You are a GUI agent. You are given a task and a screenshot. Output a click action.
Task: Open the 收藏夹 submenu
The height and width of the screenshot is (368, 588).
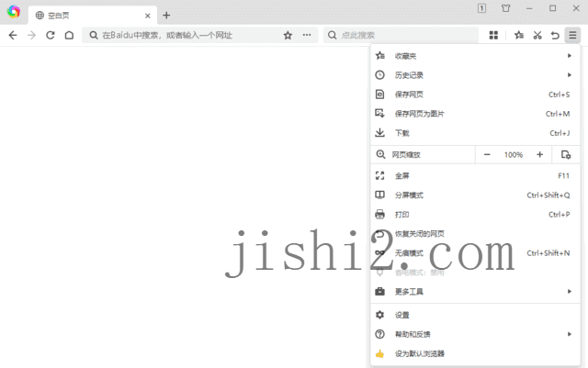(475, 56)
